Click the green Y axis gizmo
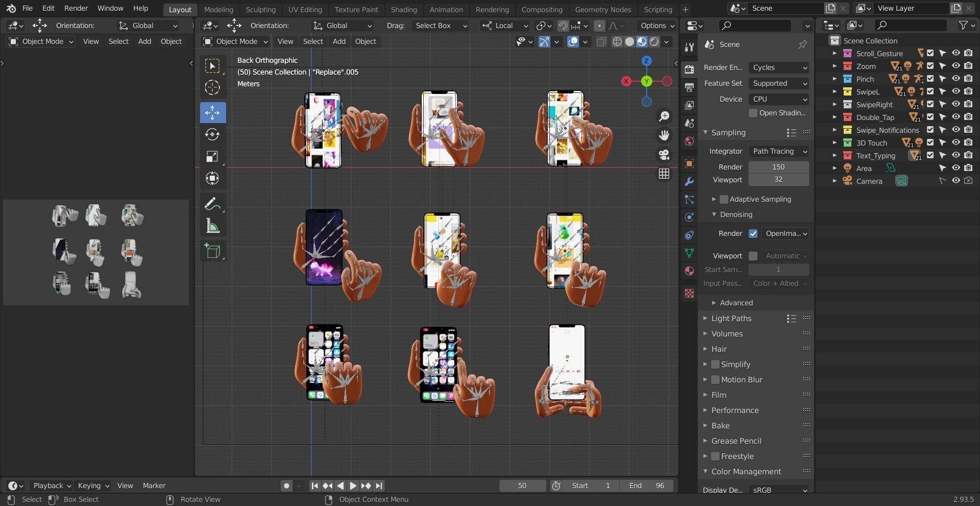The image size is (980, 506). 647,81
